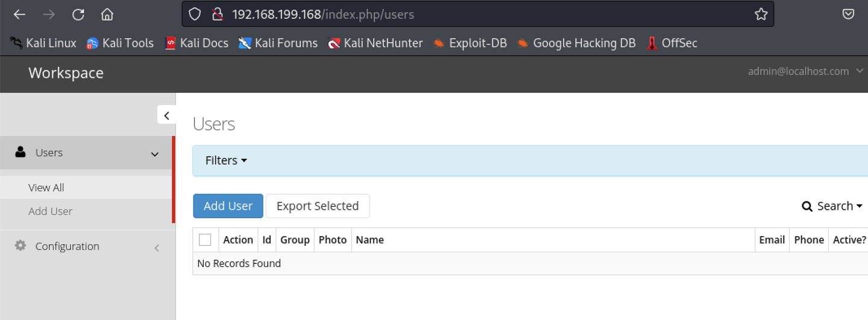The width and height of the screenshot is (868, 320).
Task: Bookmark this page with the star icon
Action: pos(761,14)
